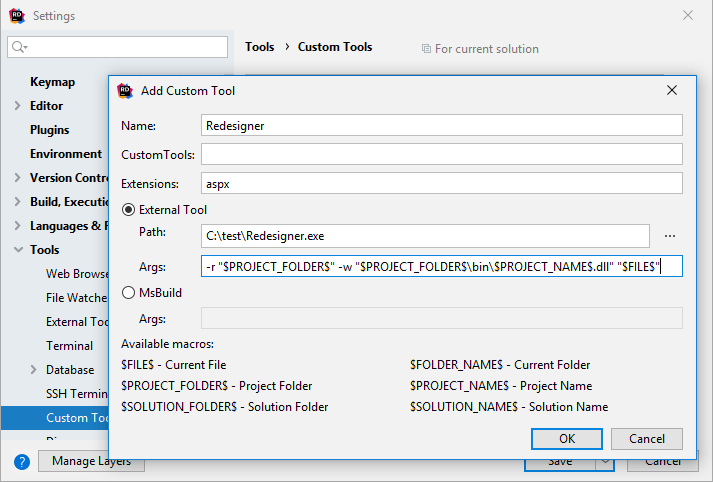Open Keymap settings page
The width and height of the screenshot is (713, 482).
52,82
